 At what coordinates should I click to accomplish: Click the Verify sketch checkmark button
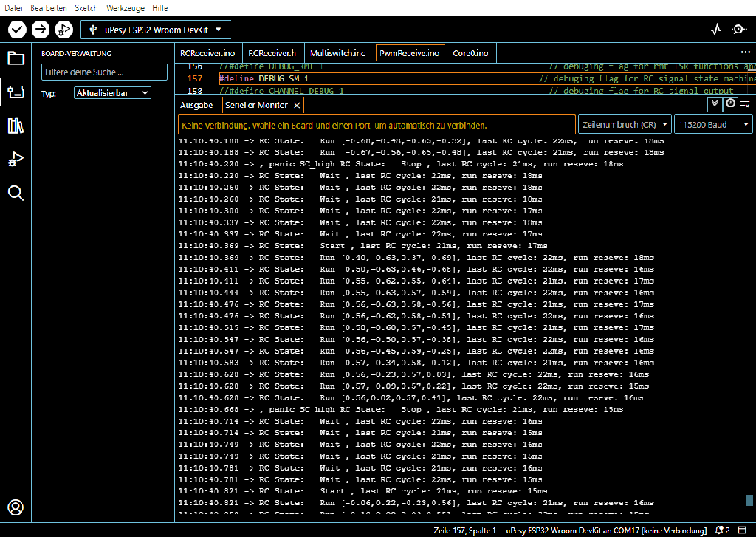point(17,30)
